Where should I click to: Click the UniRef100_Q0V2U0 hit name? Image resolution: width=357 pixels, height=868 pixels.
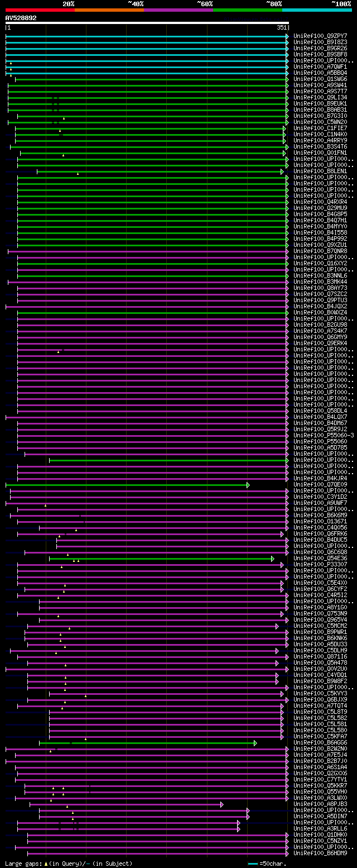[320, 669]
